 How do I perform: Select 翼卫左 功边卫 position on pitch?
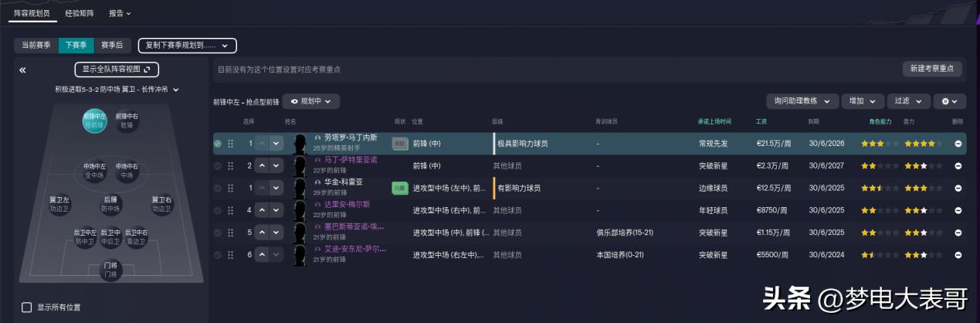coord(59,204)
